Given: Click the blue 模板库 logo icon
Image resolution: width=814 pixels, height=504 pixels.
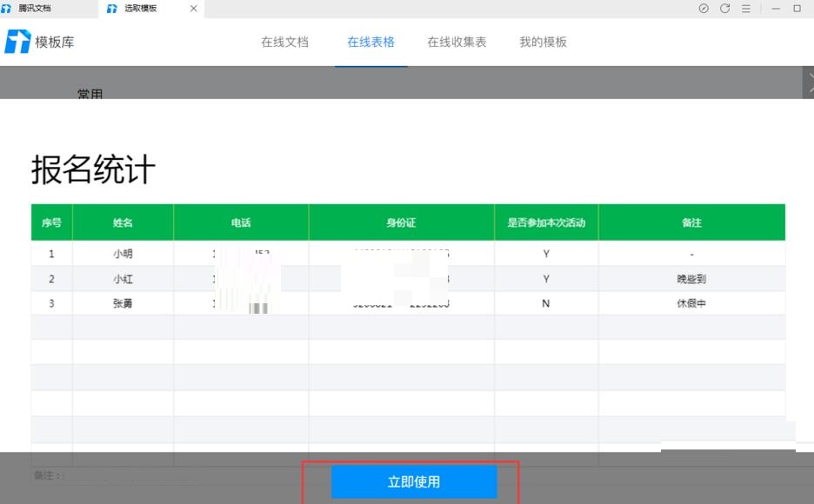Looking at the screenshot, I should 18,41.
